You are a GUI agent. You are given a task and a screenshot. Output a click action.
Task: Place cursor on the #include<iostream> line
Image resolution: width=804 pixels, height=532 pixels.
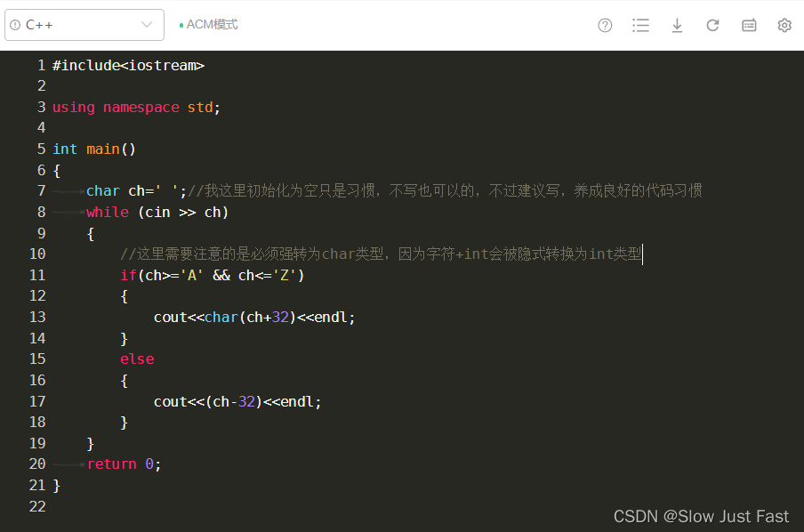128,65
